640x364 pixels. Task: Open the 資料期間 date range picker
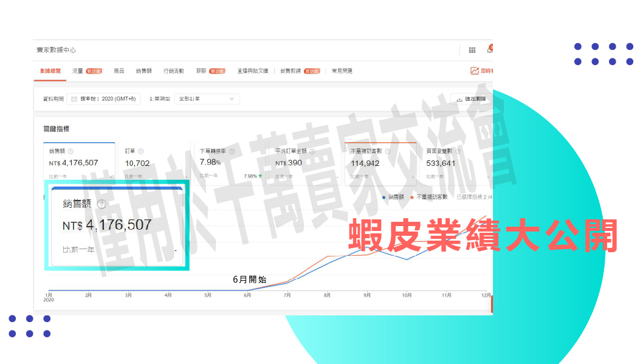click(x=103, y=99)
